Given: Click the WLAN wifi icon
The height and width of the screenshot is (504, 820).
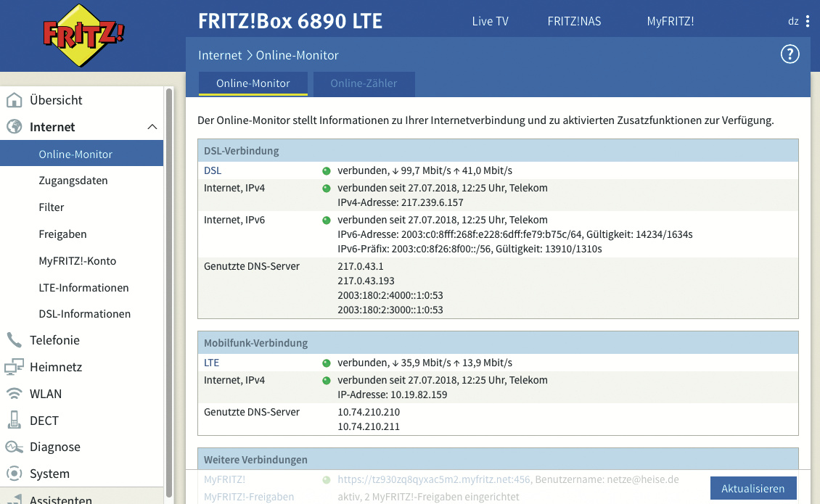Looking at the screenshot, I should [x=14, y=394].
